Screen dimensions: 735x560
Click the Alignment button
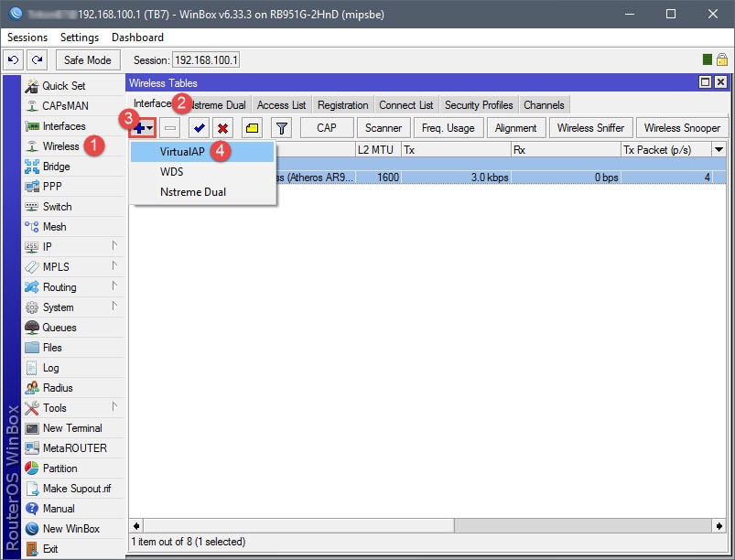coord(515,128)
